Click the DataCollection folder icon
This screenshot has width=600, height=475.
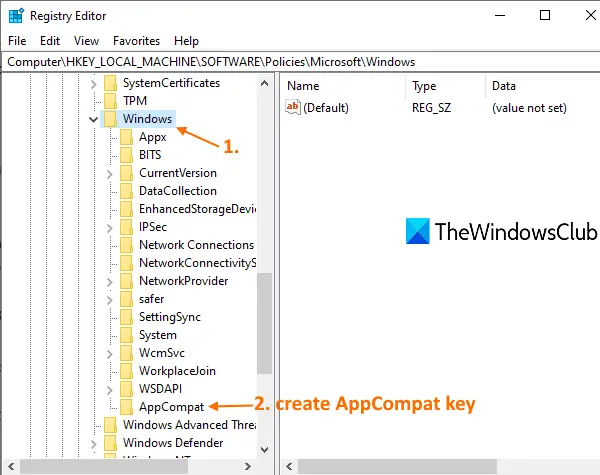[127, 191]
